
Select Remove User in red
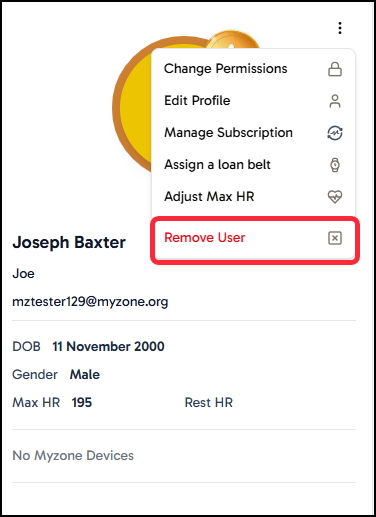pos(254,238)
